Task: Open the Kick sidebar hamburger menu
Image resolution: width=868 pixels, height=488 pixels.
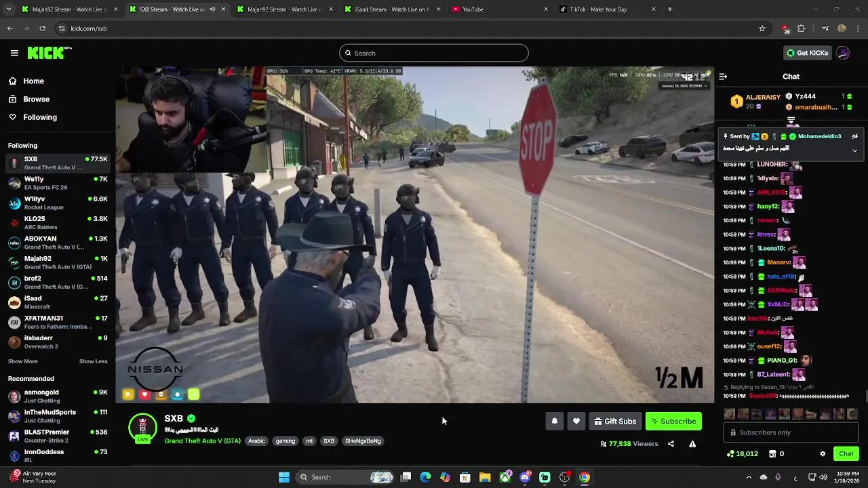Action: (14, 53)
